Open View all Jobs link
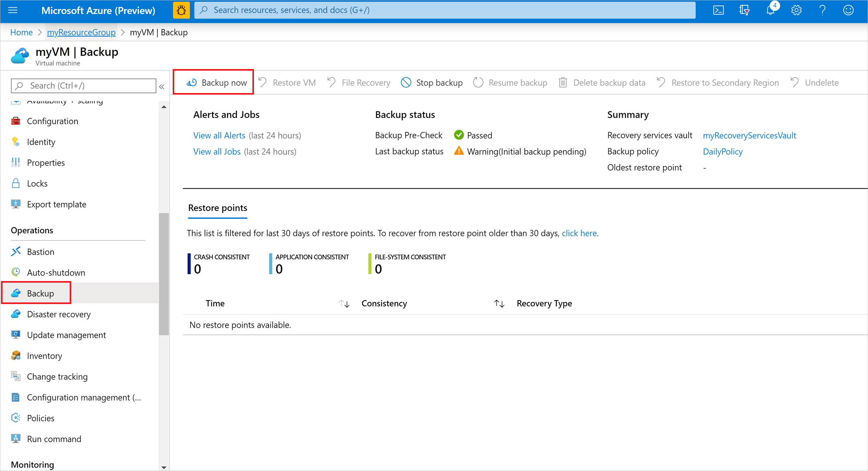The image size is (868, 471). click(217, 151)
